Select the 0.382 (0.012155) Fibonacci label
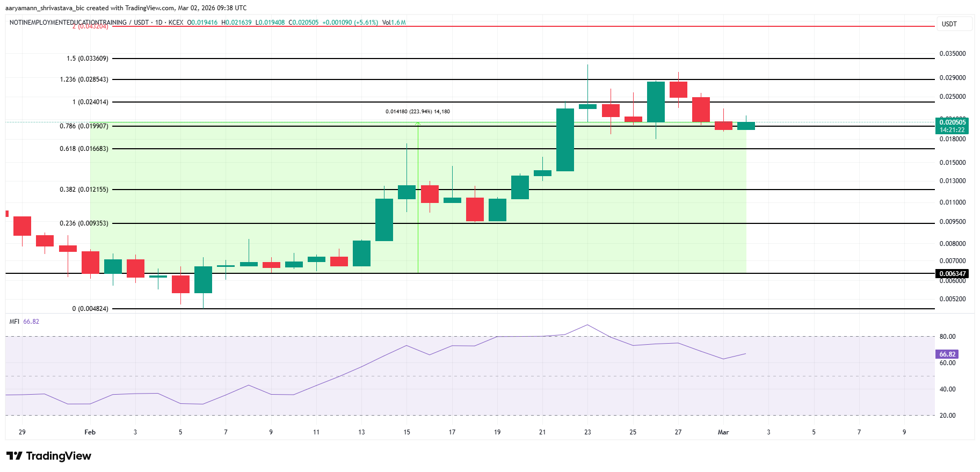Viewport: 980px width, 472px height. click(84, 190)
